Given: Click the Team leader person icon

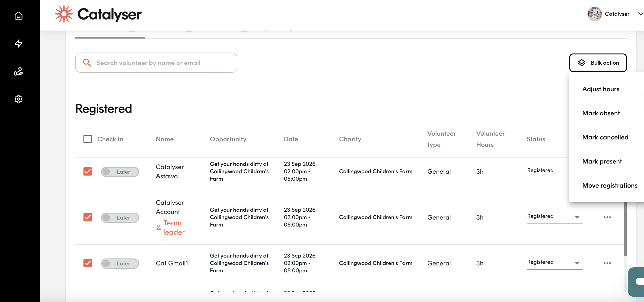Looking at the screenshot, I should (159, 227).
